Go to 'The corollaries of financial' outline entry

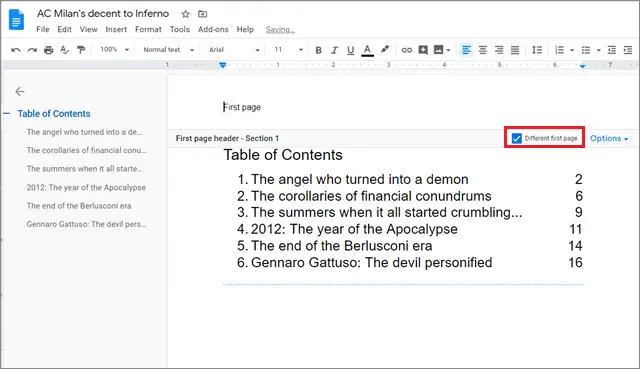tap(86, 150)
